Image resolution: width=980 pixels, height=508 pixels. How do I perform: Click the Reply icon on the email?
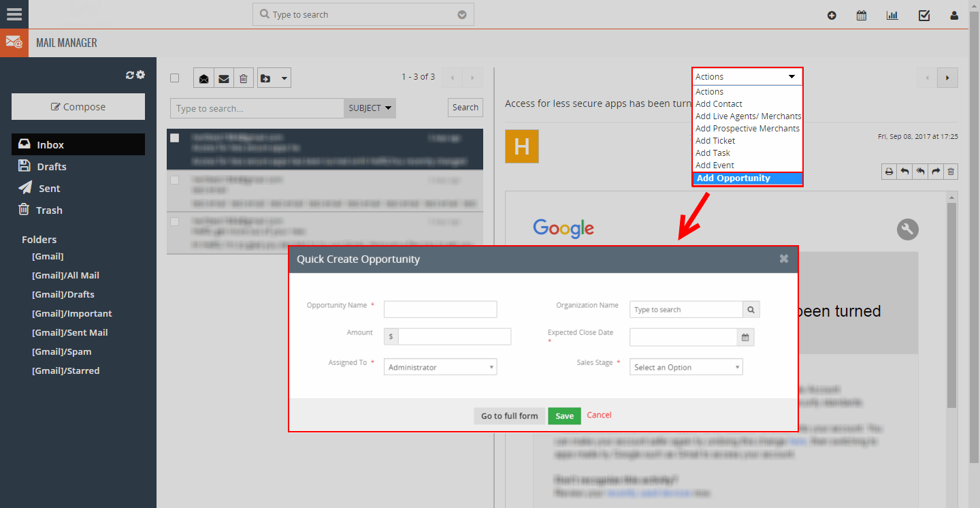[x=904, y=172]
